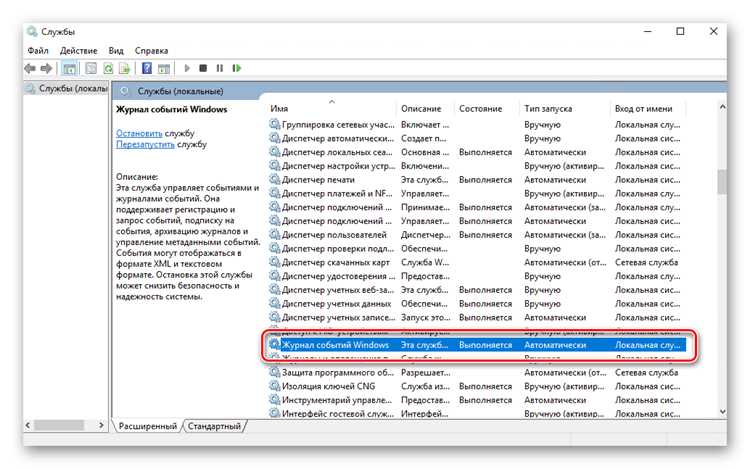Click the tree pane scroll left arrow

click(28, 425)
